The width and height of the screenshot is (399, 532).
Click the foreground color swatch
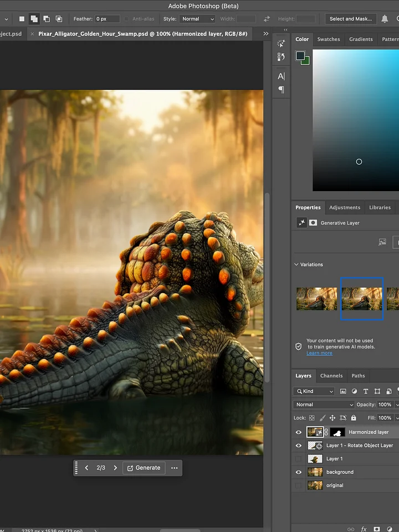click(300, 55)
